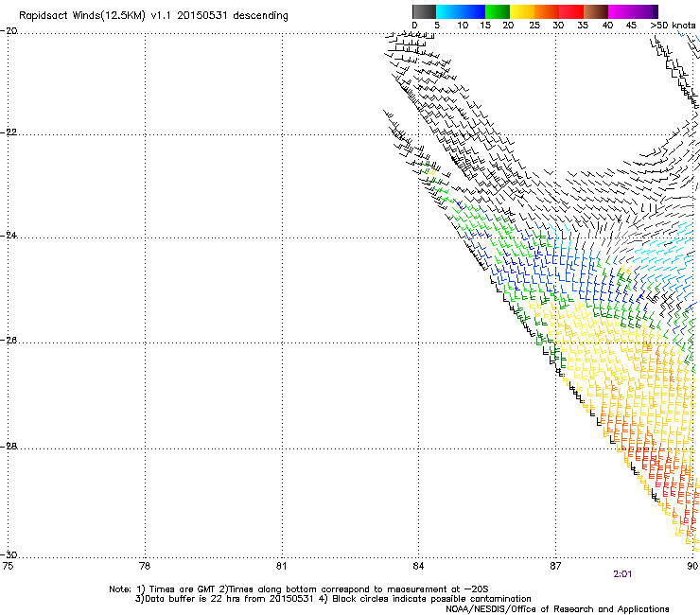
Task: Click the latitude axis label '-28'
Action: 9,447
